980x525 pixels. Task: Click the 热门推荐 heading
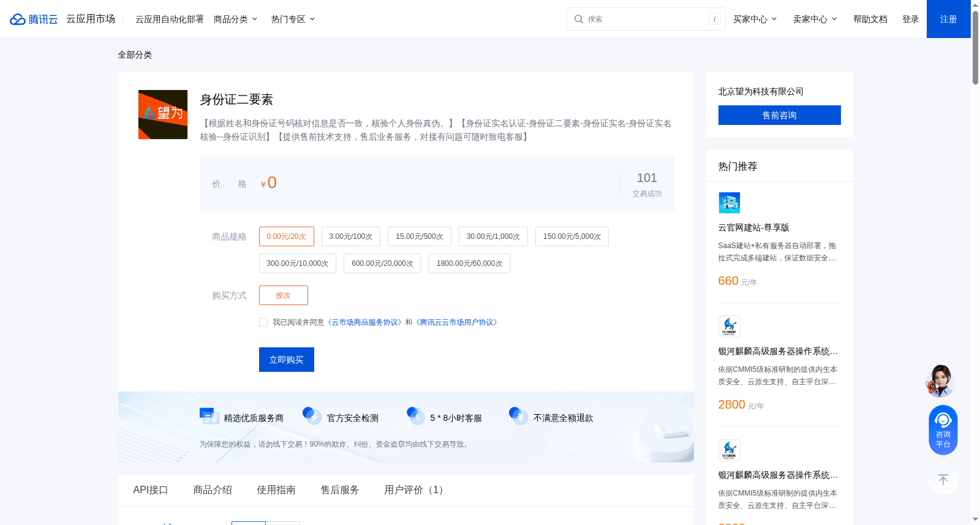point(738,166)
